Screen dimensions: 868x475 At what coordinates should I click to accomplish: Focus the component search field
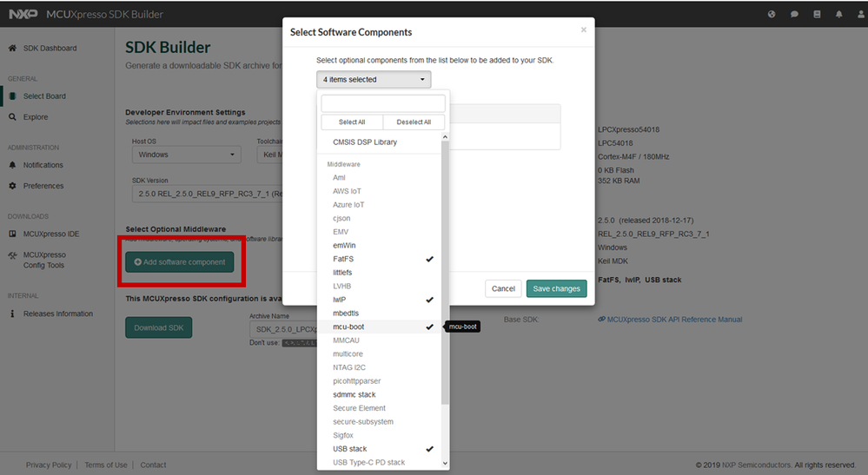pyautogui.click(x=382, y=104)
